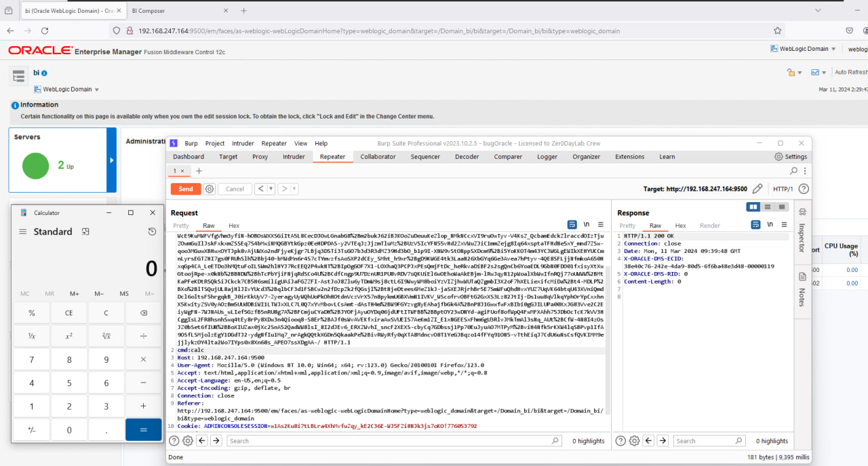Search Repeater tabs with magnifier icon
The image size is (868, 466).
[x=794, y=171]
